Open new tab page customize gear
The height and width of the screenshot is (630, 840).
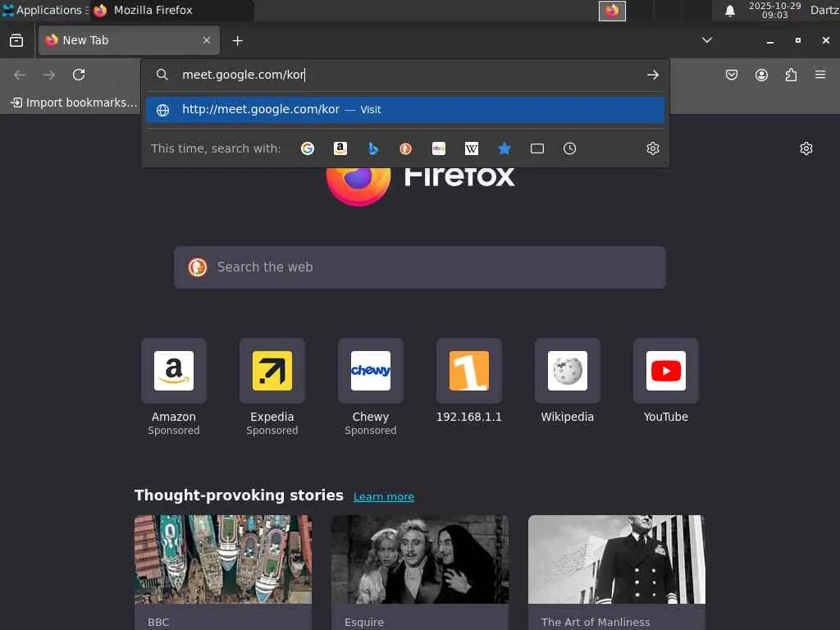(806, 148)
